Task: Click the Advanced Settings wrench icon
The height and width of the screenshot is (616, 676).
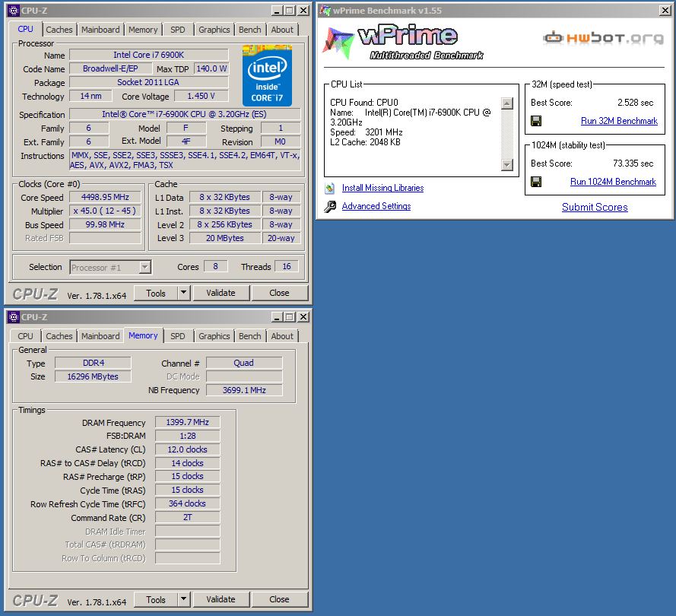Action: (x=330, y=207)
